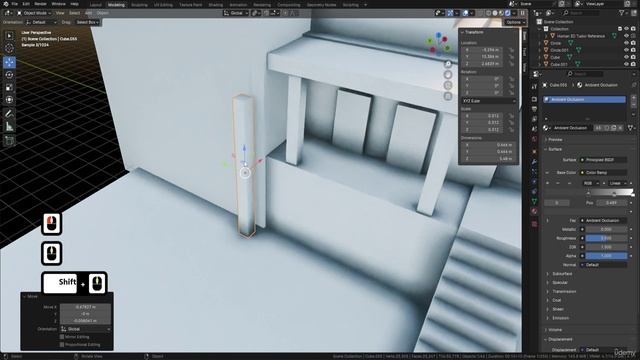640x360 pixels.
Task: Click the Normal Default link field
Action: pyautogui.click(x=604, y=265)
